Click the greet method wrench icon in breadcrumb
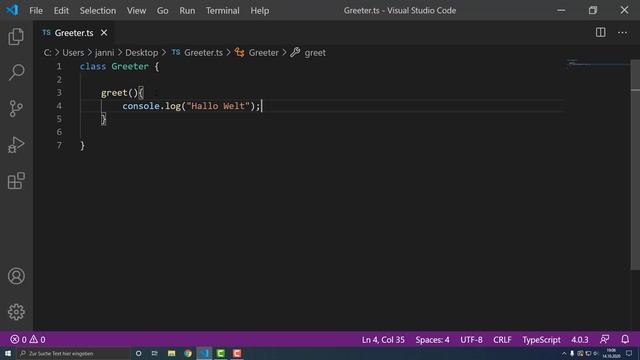 point(295,52)
